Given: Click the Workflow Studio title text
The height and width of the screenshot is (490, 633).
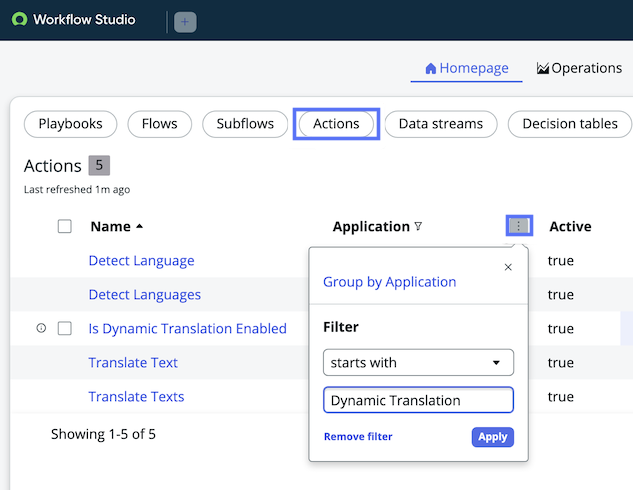Looking at the screenshot, I should point(84,19).
